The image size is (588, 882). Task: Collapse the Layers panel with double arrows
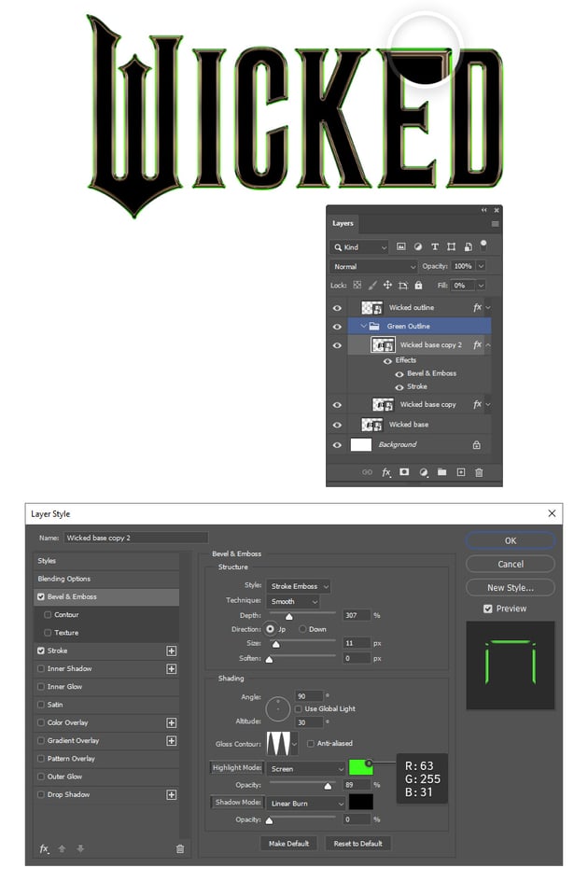coord(483,210)
